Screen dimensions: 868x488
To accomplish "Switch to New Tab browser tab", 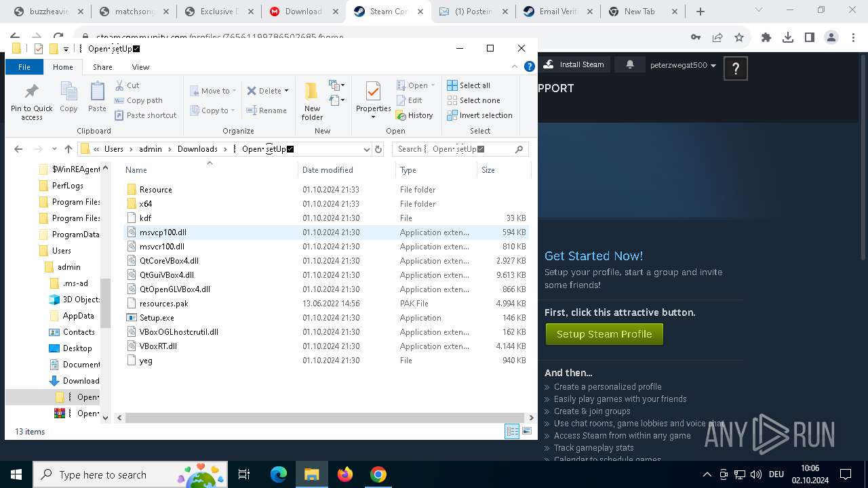I will pos(642,12).
